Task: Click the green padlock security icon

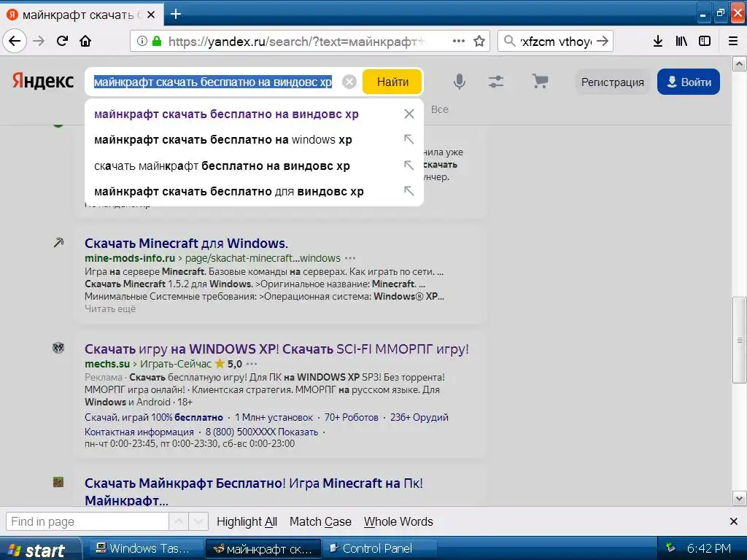Action: point(157,41)
